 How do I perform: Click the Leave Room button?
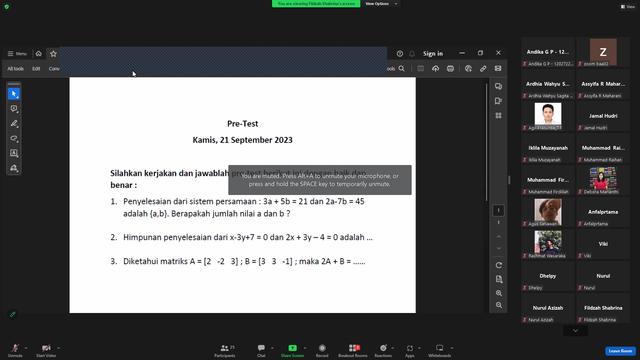[x=620, y=351]
